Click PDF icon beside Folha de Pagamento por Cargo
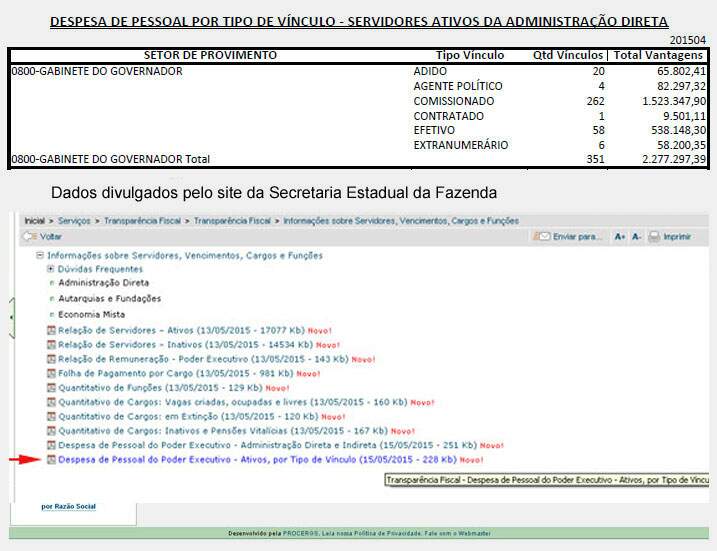The width and height of the screenshot is (717, 551). click(51, 372)
